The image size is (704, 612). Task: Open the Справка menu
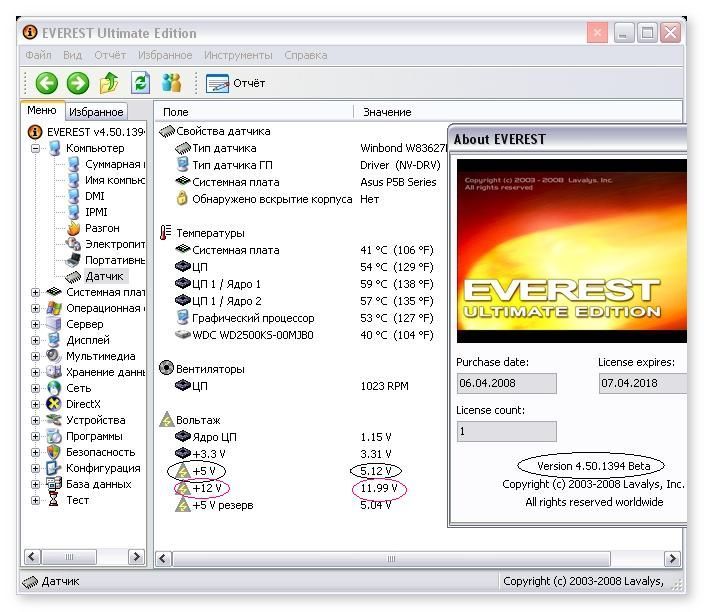coord(306,55)
